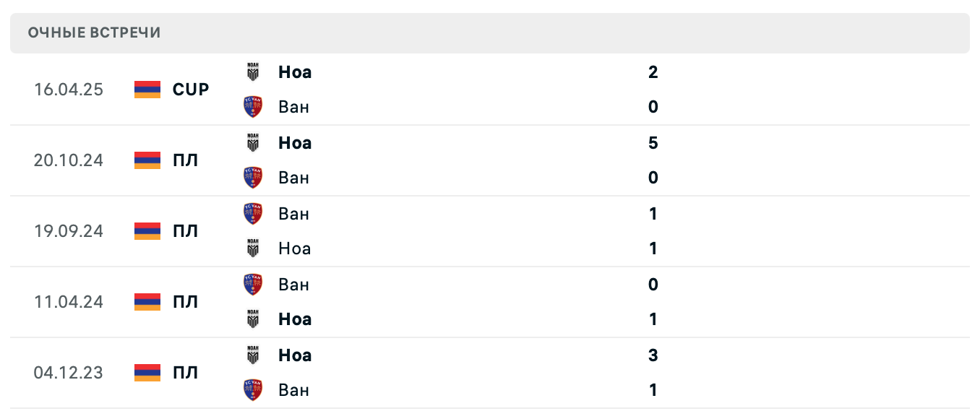Image resolution: width=980 pixels, height=419 pixels.
Task: Click the Ван team name in the 19.09.24 row
Action: click(293, 213)
